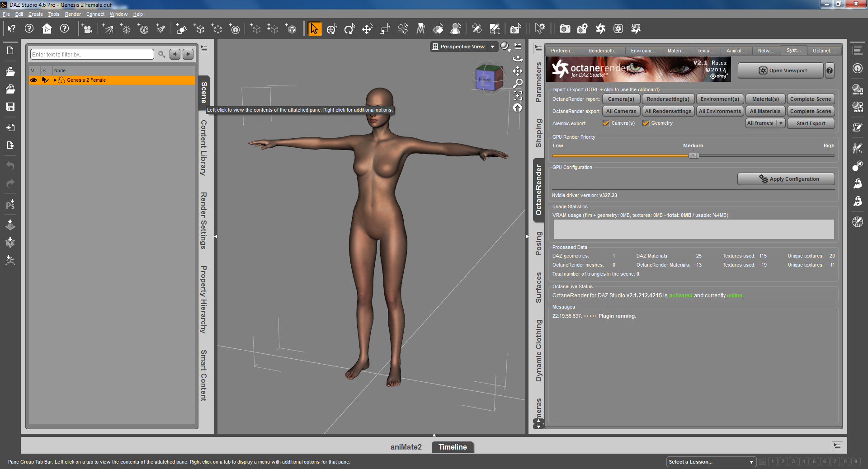This screenshot has height=469, width=868.
Task: Create a new point light
Action: click(125, 29)
